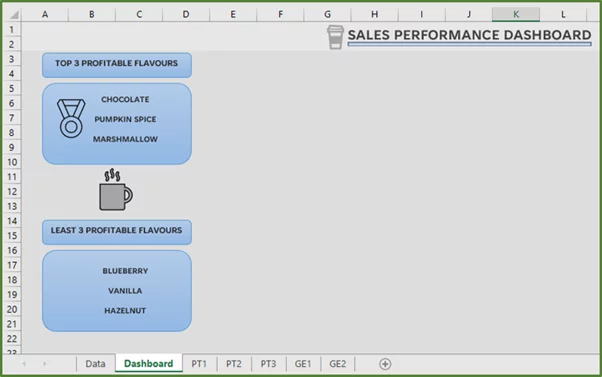Click the MARSHMALLOW flavour text

click(125, 139)
